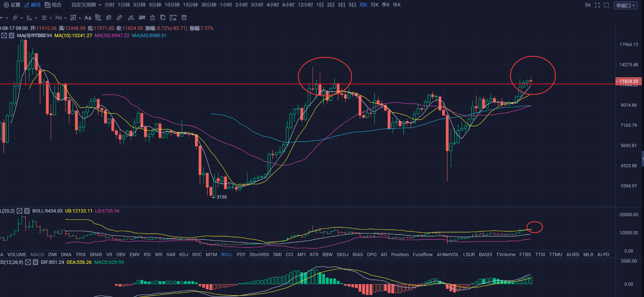Switch to the 月K monthly timeframe

point(374,5)
